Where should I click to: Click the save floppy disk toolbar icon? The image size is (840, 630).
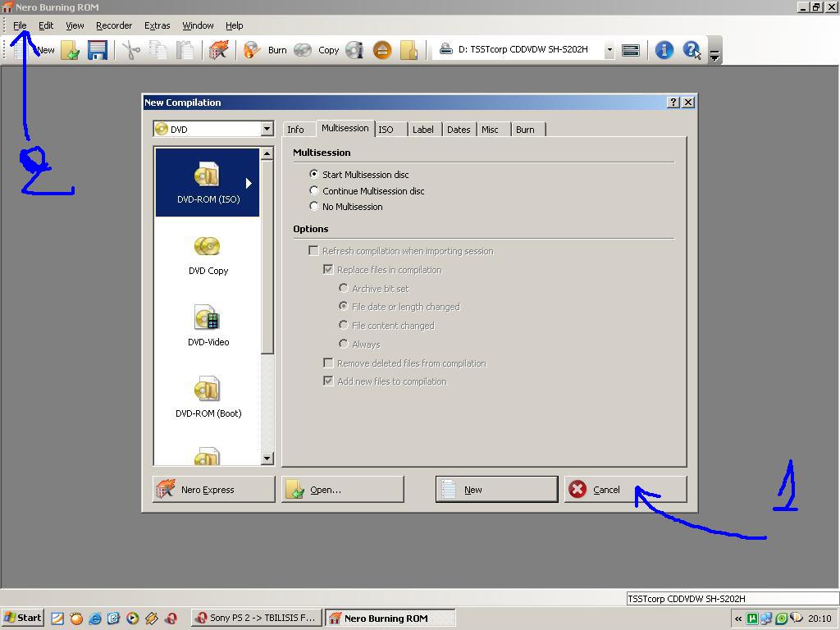(98, 50)
